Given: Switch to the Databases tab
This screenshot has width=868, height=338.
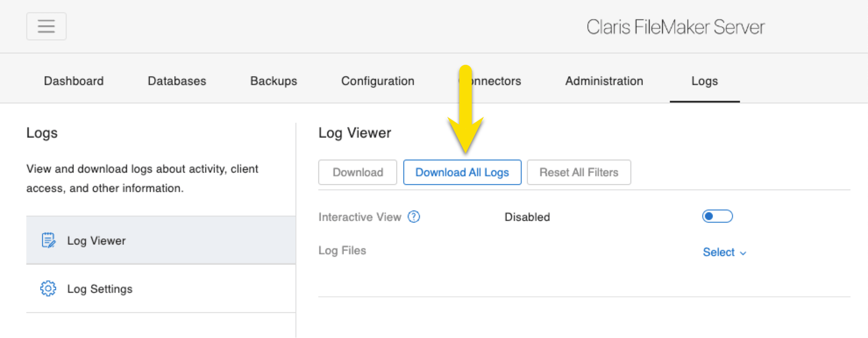Looking at the screenshot, I should (x=177, y=81).
